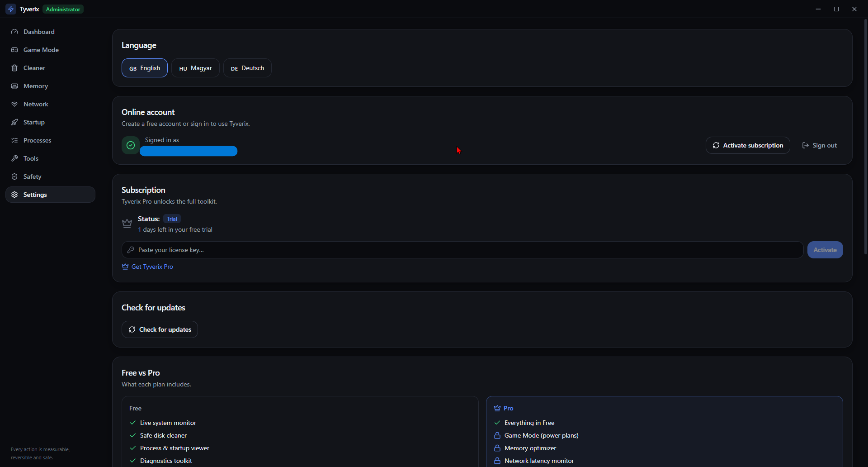
Task: Switch language to Deutsch
Action: click(247, 68)
